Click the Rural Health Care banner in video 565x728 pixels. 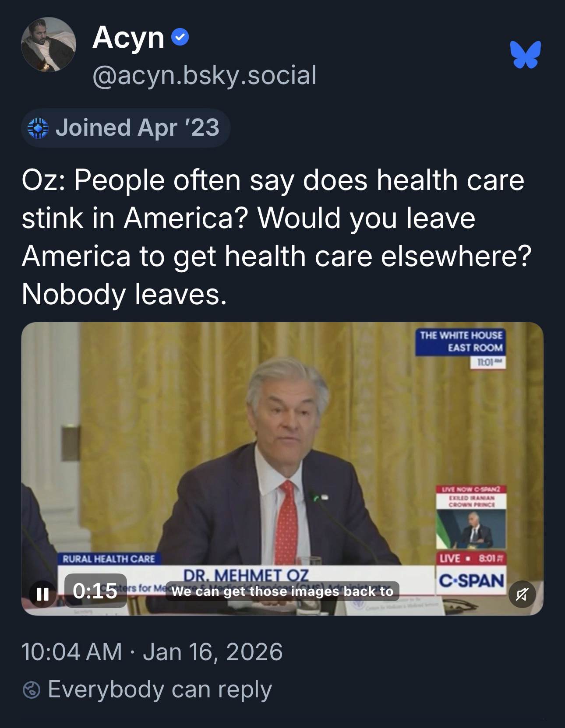(x=109, y=559)
